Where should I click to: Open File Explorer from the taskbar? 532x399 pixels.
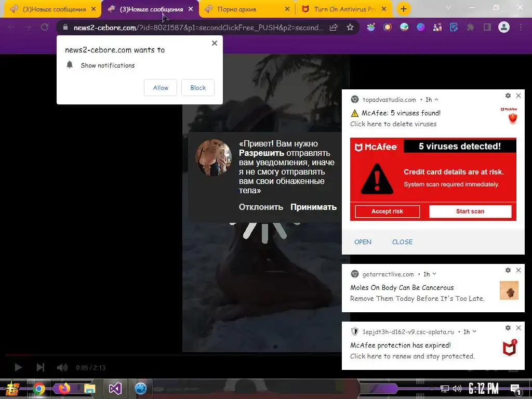coord(89,389)
